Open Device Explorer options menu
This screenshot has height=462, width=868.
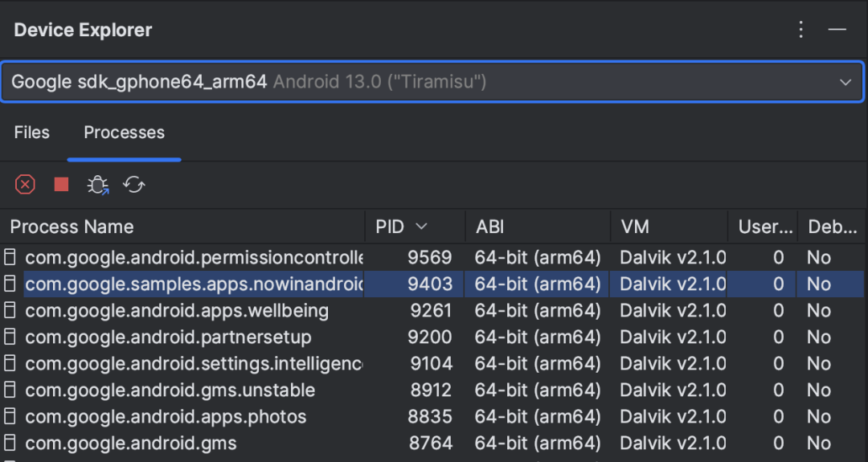pyautogui.click(x=800, y=29)
